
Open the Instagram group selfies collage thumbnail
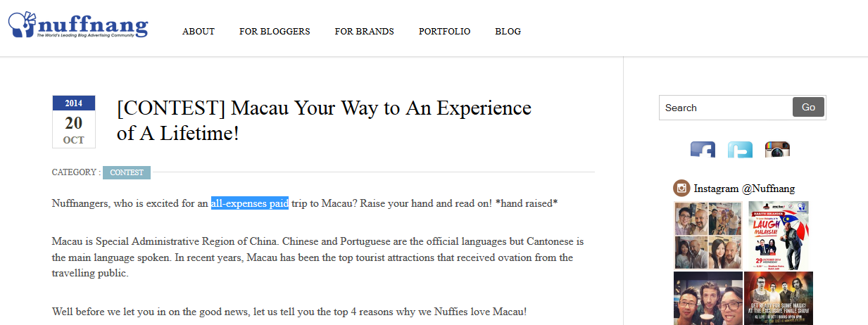(x=708, y=235)
